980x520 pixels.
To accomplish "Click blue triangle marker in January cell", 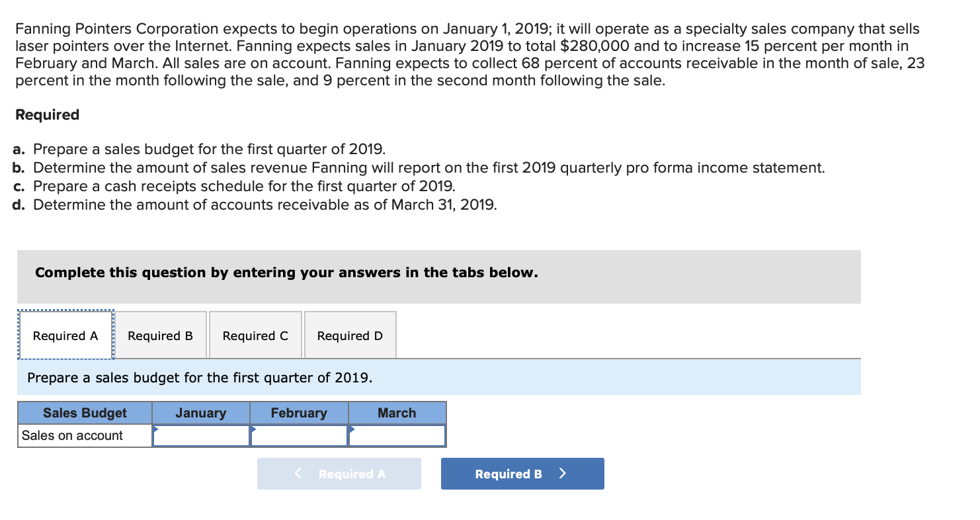I will (155, 429).
